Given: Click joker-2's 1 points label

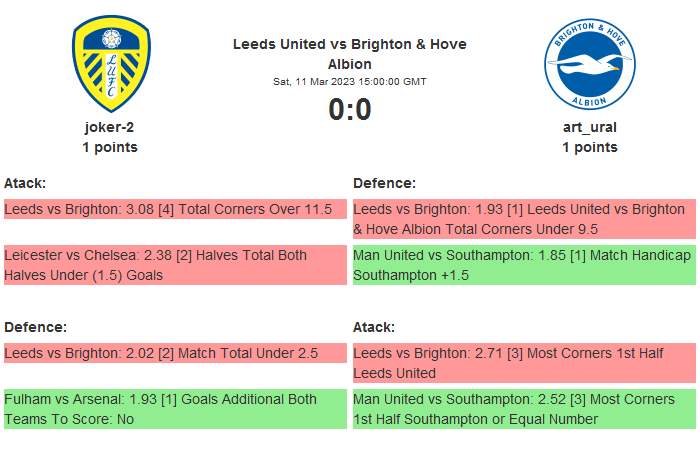Looking at the screenshot, I should pyautogui.click(x=110, y=147).
